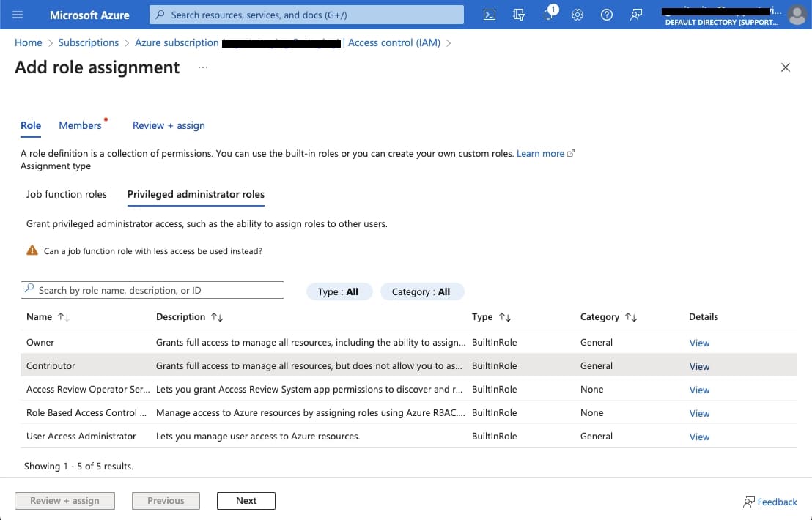Open the portal hamburger menu
The height and width of the screenshot is (520, 812).
(x=18, y=15)
